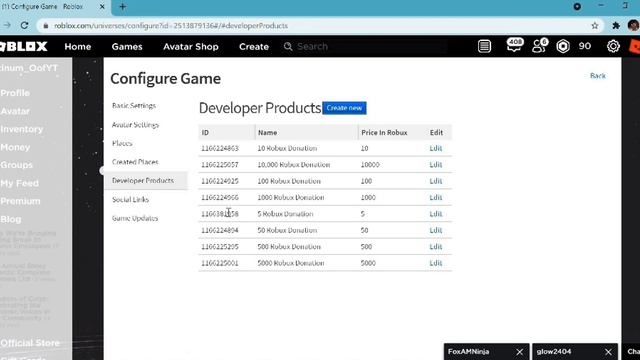Screen dimensions: 640x360
Task: Click the Name column header
Action: (x=307, y=132)
